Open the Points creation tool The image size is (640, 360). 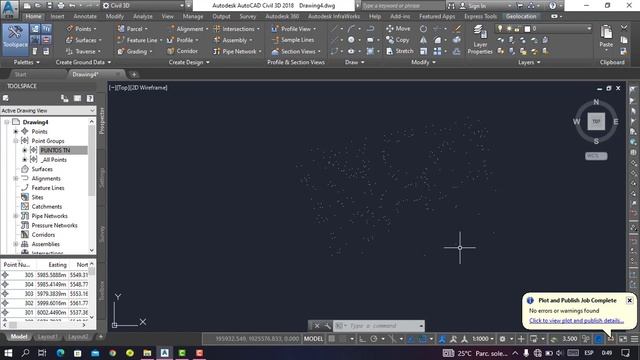tap(81, 29)
